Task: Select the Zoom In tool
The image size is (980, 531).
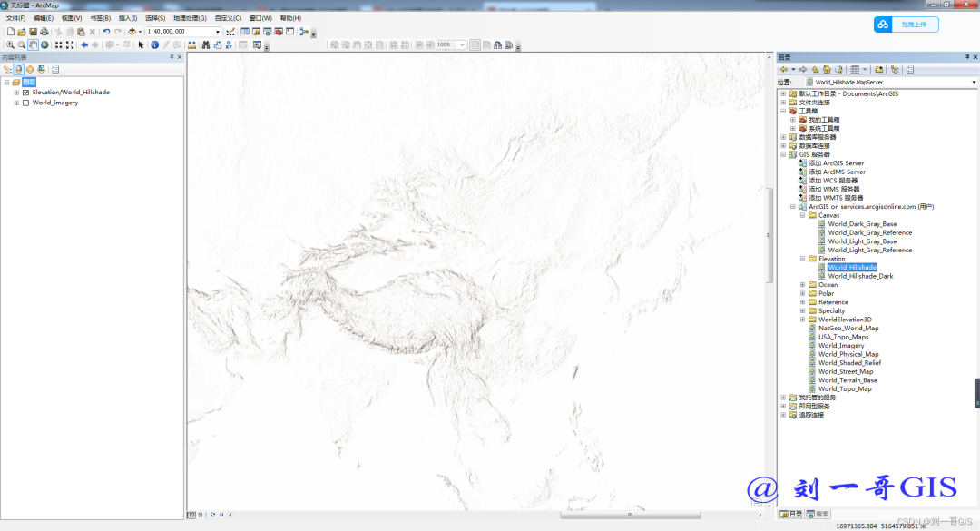Action: coord(10,45)
